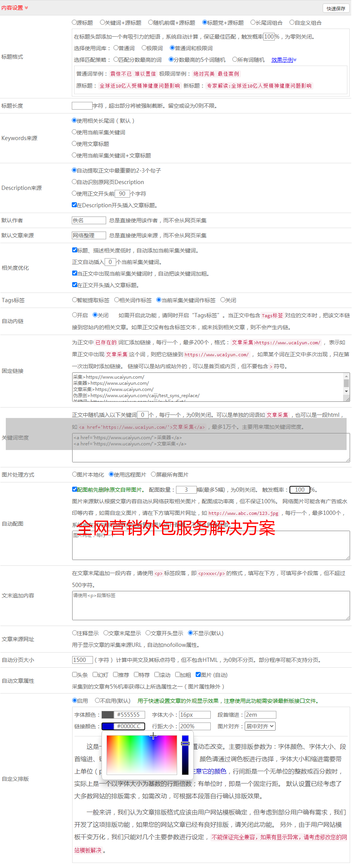Select 关闭 under Tags标签

(x=223, y=300)
